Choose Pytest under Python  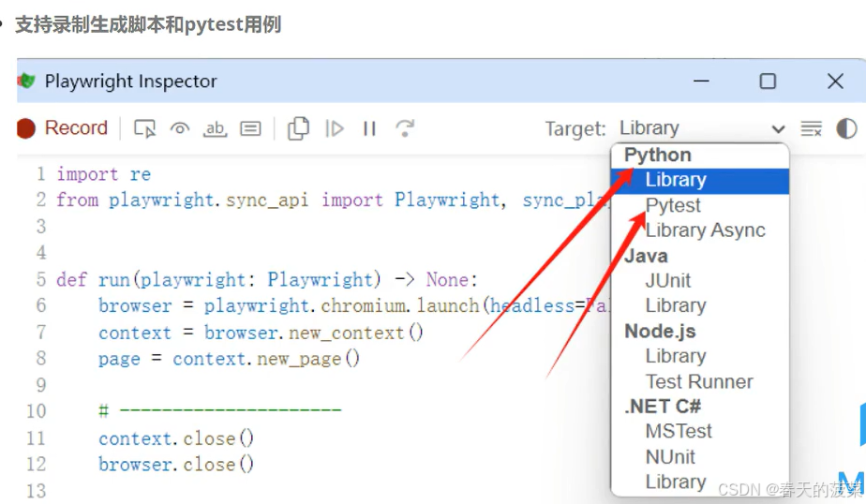point(673,205)
